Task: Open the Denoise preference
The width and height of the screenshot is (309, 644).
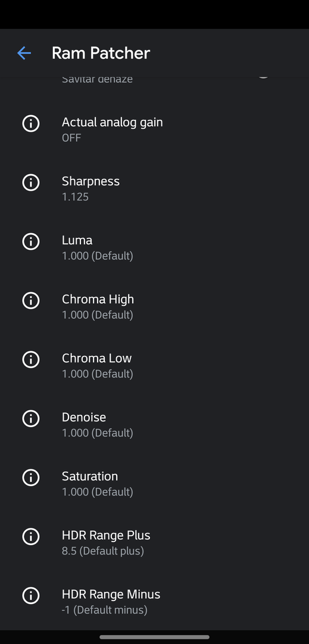Action: tap(155, 425)
